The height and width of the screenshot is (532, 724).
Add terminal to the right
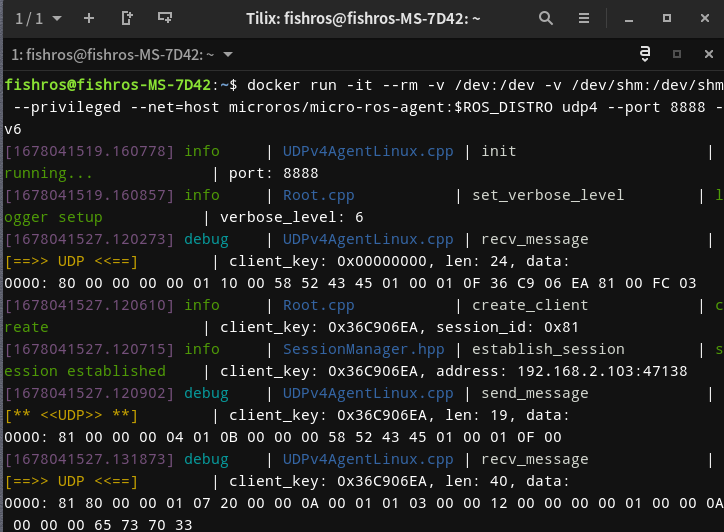click(x=127, y=18)
